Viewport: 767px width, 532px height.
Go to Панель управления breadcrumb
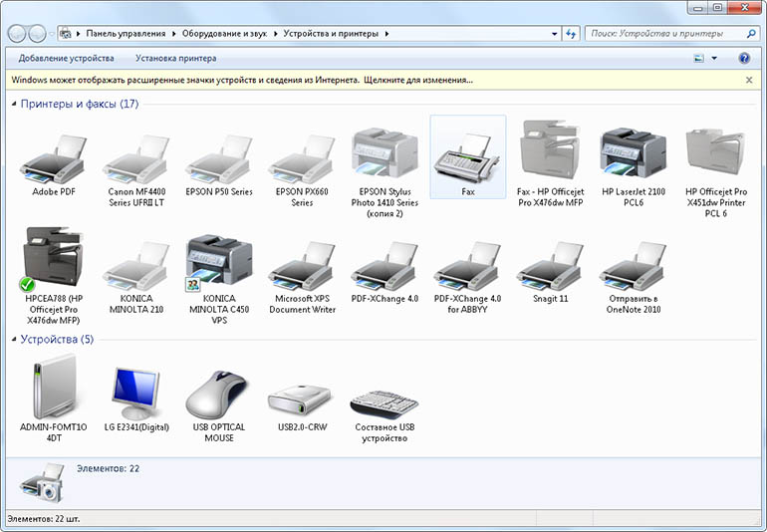126,34
